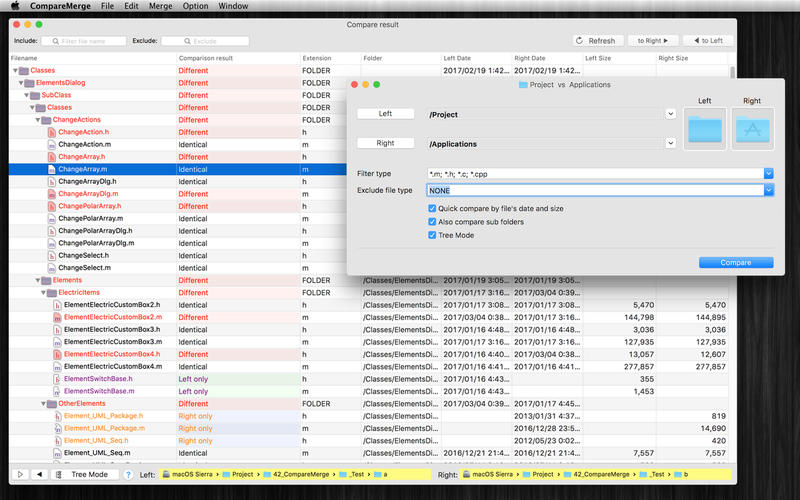
Task: Click the ChangeArray.m file icon
Action: coord(52,169)
